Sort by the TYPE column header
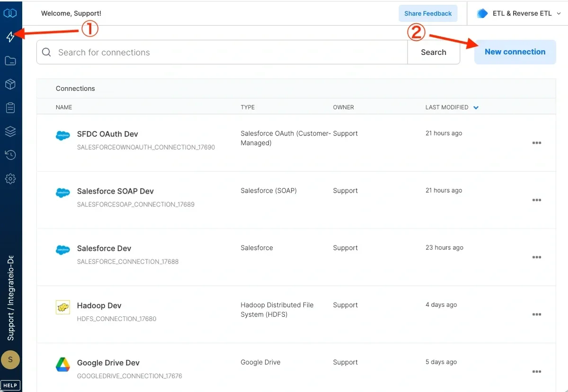The height and width of the screenshot is (392, 568). click(248, 107)
